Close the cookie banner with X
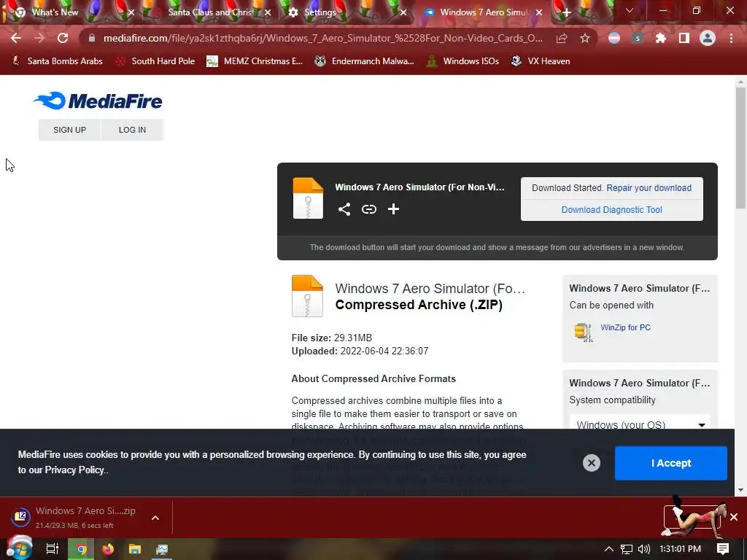Viewport: 747px width, 560px height. (x=591, y=463)
